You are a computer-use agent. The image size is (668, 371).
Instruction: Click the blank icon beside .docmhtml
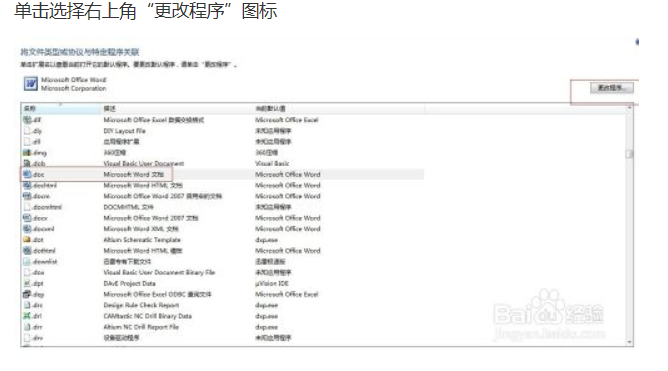(x=27, y=207)
